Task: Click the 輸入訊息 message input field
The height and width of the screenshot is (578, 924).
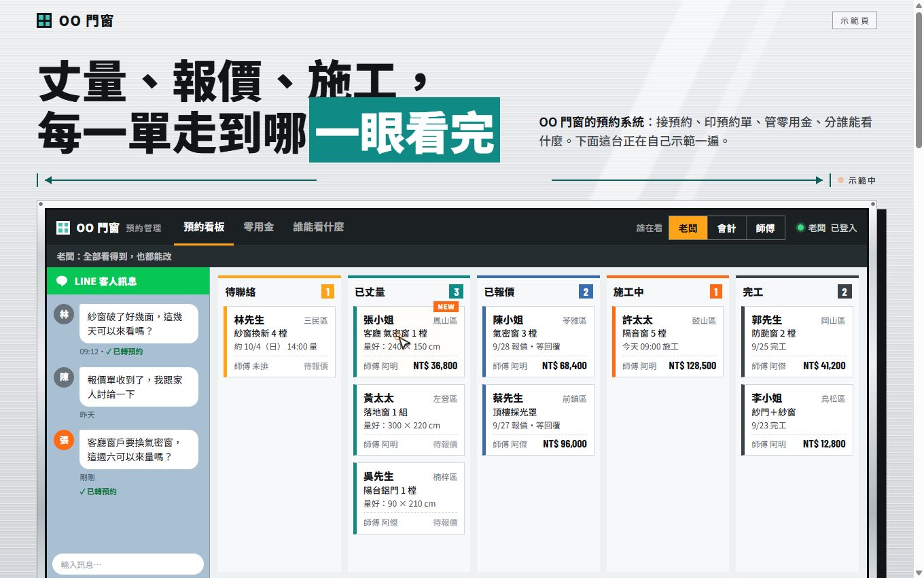Action: [x=128, y=564]
